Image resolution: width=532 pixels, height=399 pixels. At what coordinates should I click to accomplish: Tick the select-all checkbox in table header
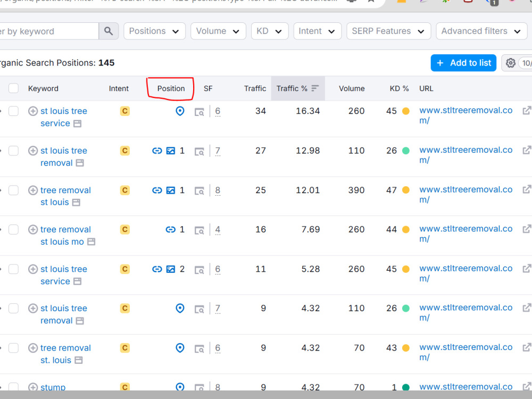[x=14, y=88]
